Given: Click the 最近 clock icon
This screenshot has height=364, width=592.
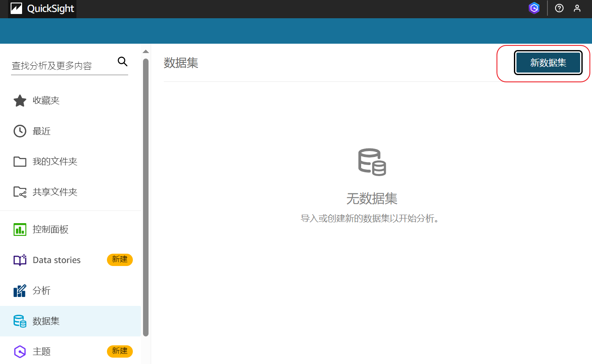Looking at the screenshot, I should [x=20, y=132].
